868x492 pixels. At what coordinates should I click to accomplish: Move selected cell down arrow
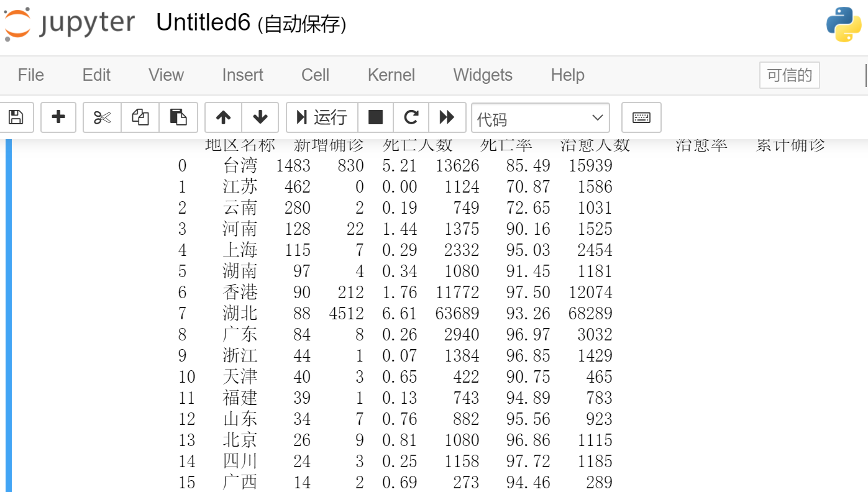[x=260, y=117]
